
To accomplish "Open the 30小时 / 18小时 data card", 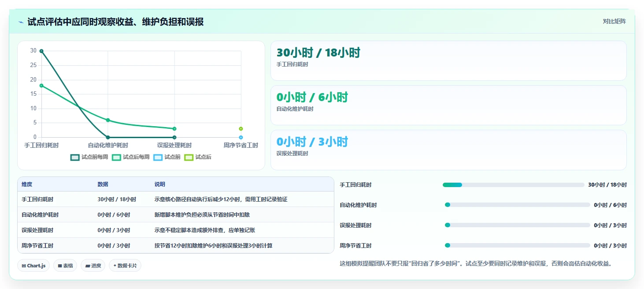I will pyautogui.click(x=448, y=61).
